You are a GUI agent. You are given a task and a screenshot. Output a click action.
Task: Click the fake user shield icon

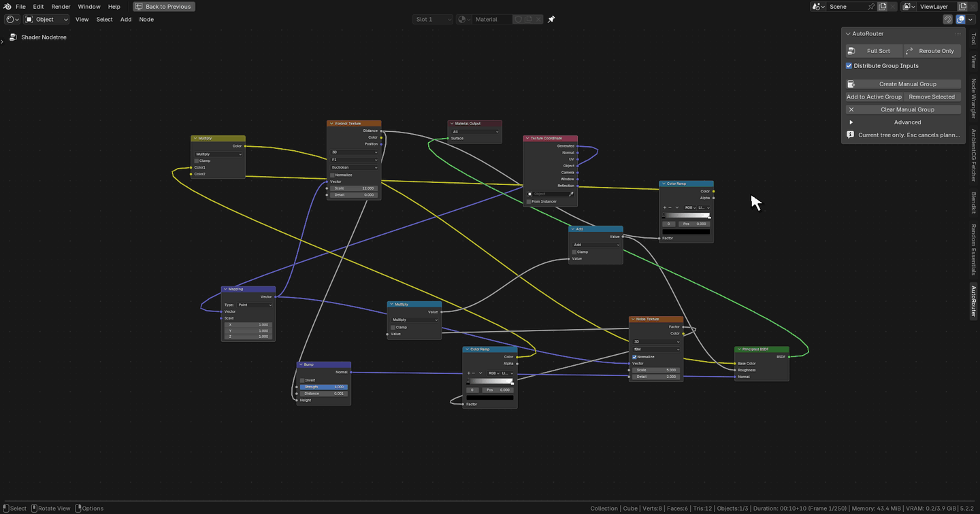(518, 19)
